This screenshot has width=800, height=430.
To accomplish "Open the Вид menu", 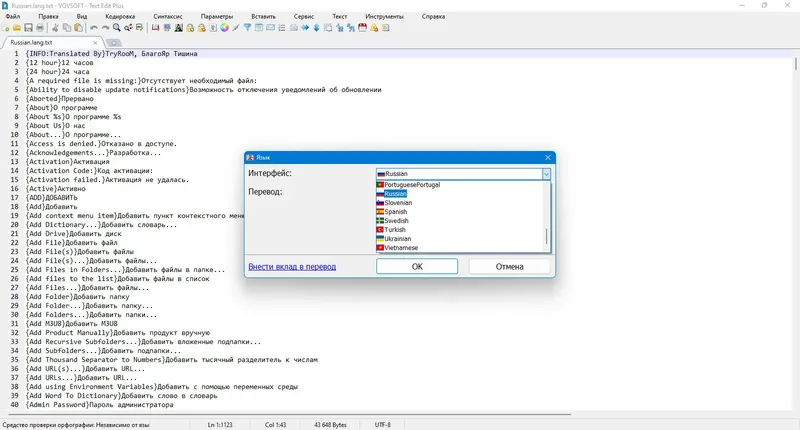I will click(x=82, y=16).
